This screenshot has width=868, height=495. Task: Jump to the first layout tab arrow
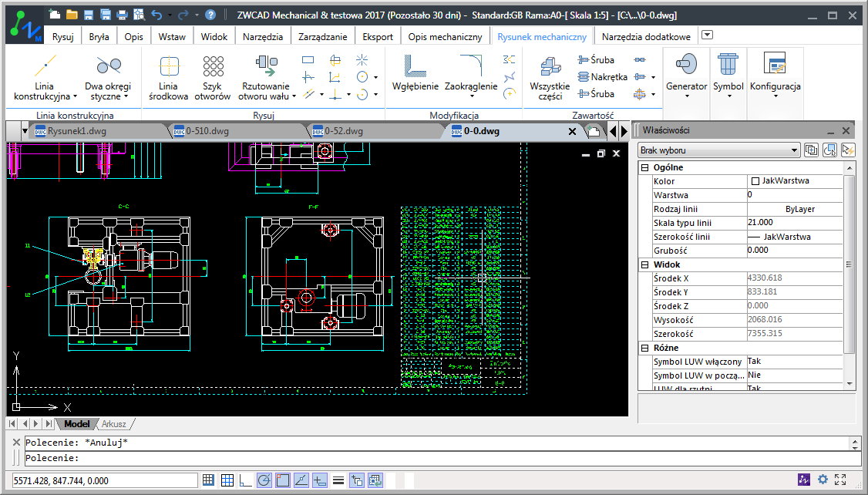(12, 424)
